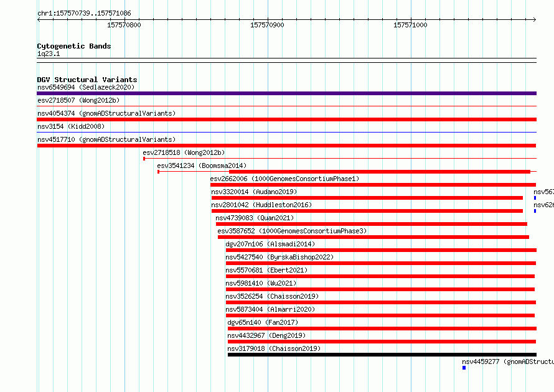Screen dimensions: 554x392
Task: Open the nsv4739083 (Quan2021) label
Action: [x=255, y=218]
